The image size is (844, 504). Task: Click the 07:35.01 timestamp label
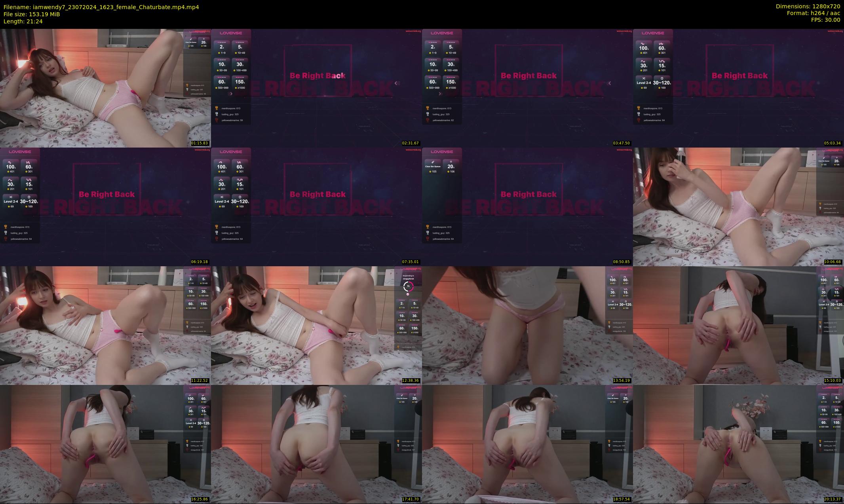click(410, 262)
